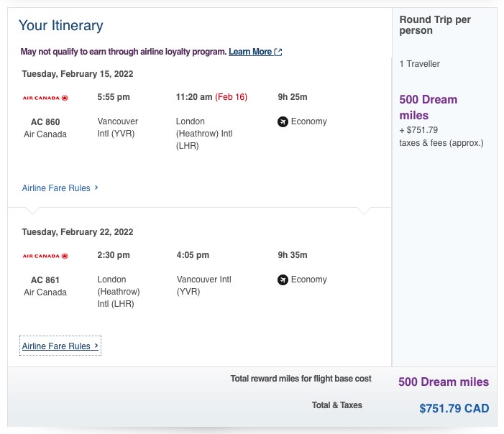Select the AC 861 flight number
This screenshot has height=434, width=504.
pos(45,280)
